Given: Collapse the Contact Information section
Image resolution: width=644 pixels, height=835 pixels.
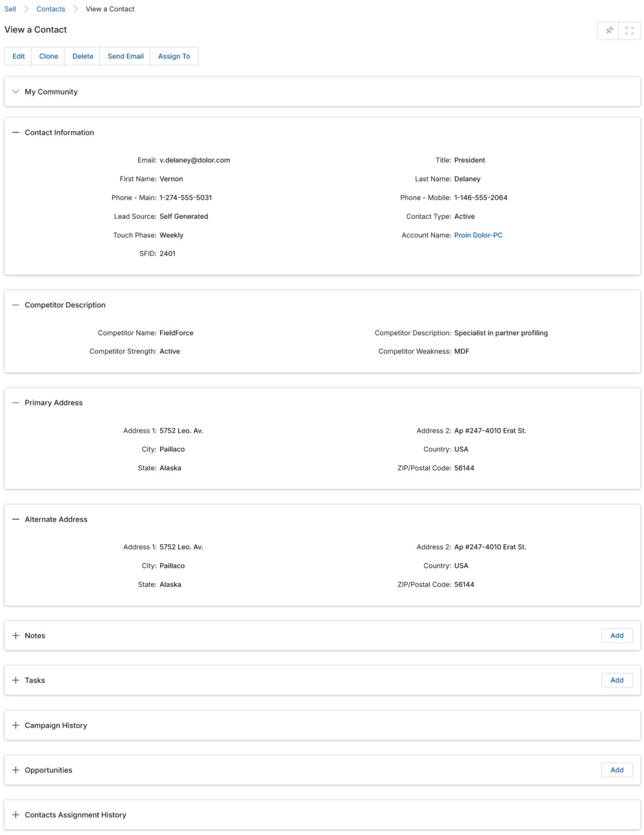Looking at the screenshot, I should tap(16, 132).
